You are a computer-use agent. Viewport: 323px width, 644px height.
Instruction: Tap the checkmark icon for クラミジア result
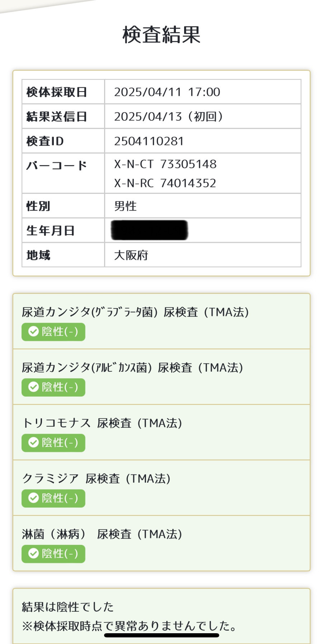33,498
